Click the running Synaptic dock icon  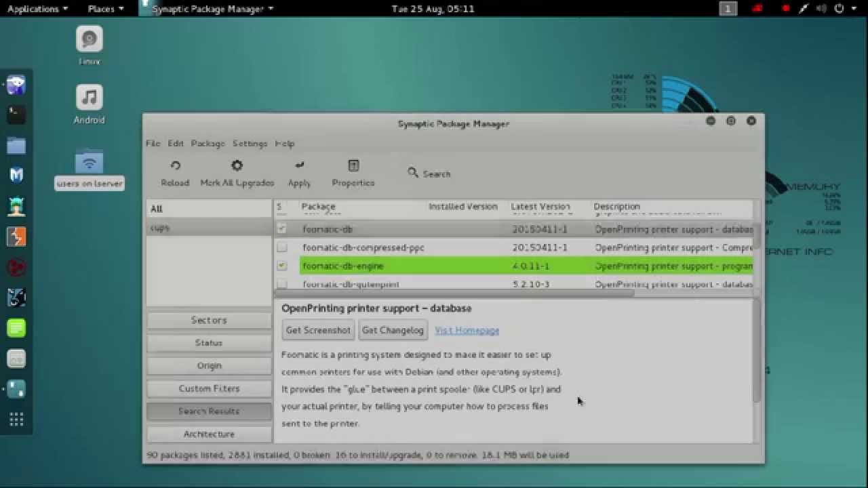[x=16, y=389]
